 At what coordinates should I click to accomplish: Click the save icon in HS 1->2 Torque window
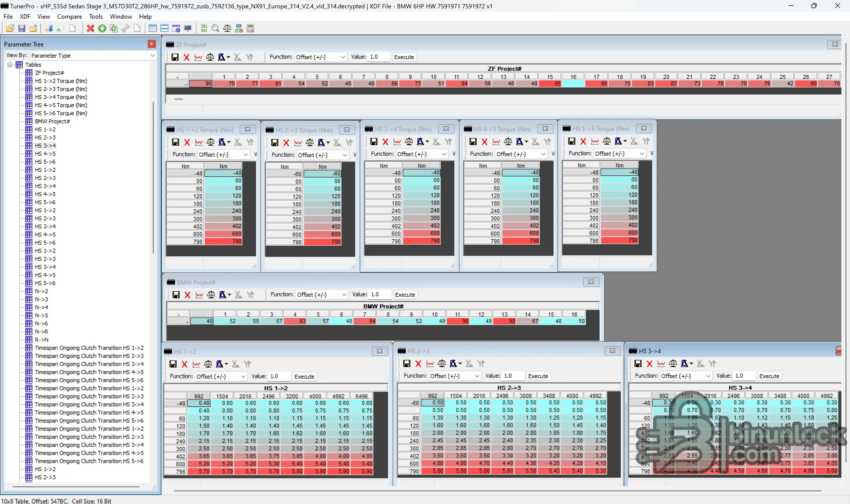click(x=175, y=142)
